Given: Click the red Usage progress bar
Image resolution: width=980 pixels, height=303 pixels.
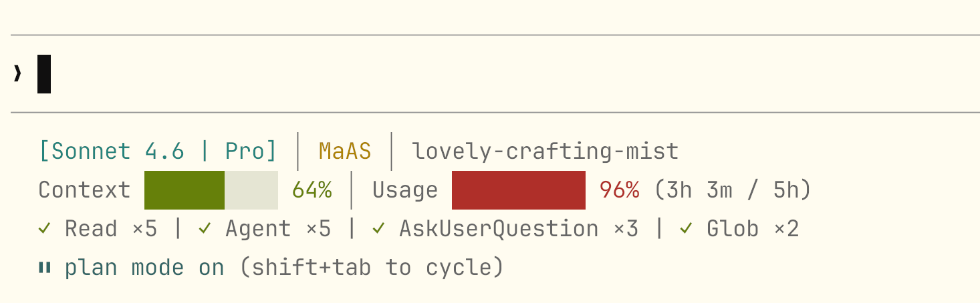Looking at the screenshot, I should pyautogui.click(x=519, y=190).
